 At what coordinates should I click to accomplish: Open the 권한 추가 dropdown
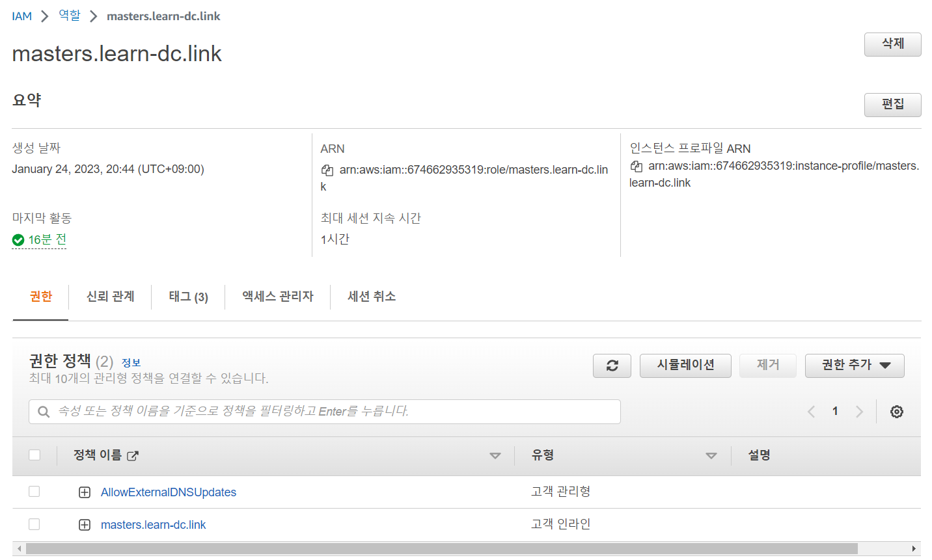tap(854, 366)
